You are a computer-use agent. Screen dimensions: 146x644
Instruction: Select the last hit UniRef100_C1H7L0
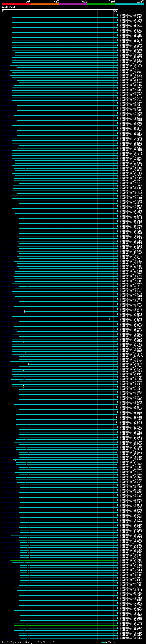[x=131, y=638]
